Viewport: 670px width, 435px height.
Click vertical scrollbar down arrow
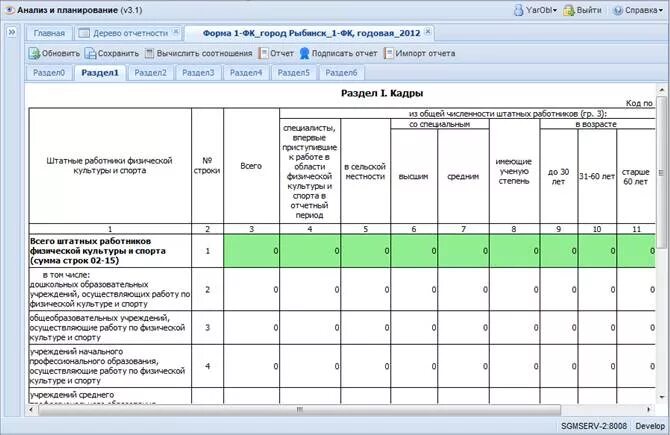(661, 397)
